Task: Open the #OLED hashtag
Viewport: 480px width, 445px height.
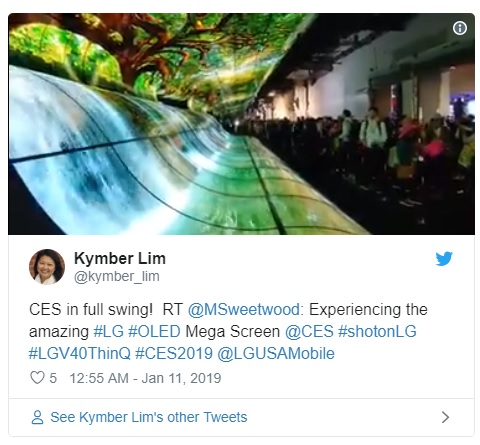Action: (x=154, y=331)
